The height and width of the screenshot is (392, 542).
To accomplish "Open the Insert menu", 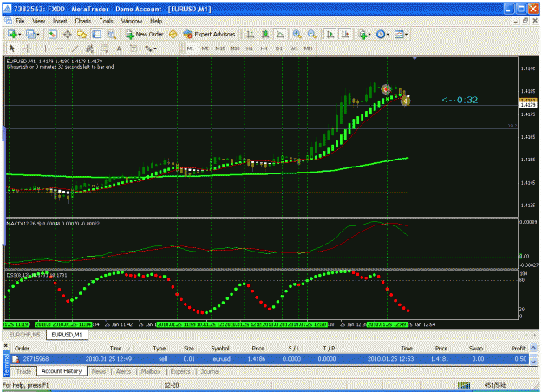I will [60, 21].
